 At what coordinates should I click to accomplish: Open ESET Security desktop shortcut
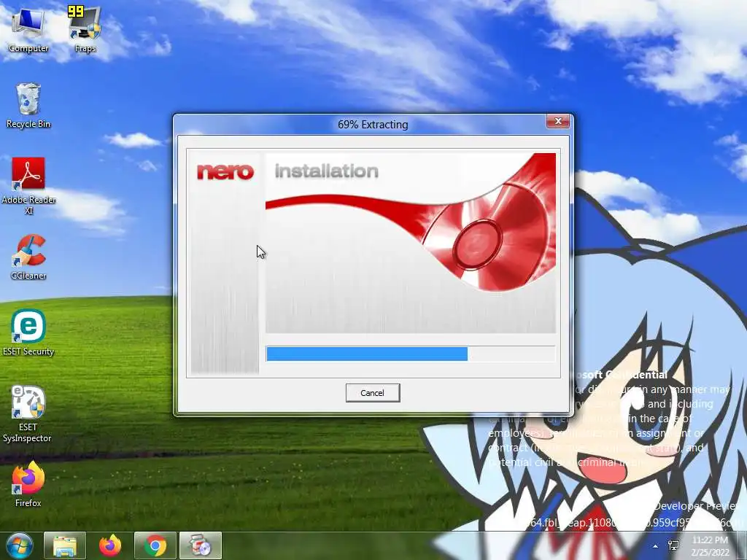click(x=28, y=332)
